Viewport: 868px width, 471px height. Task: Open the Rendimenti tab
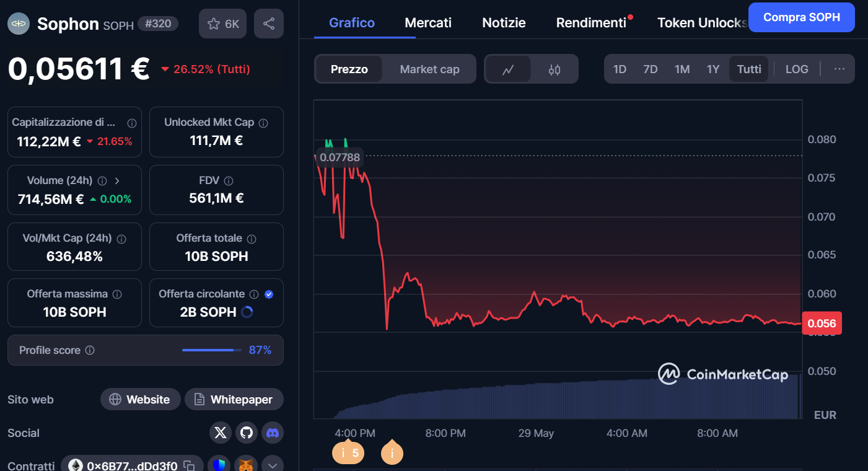(591, 23)
